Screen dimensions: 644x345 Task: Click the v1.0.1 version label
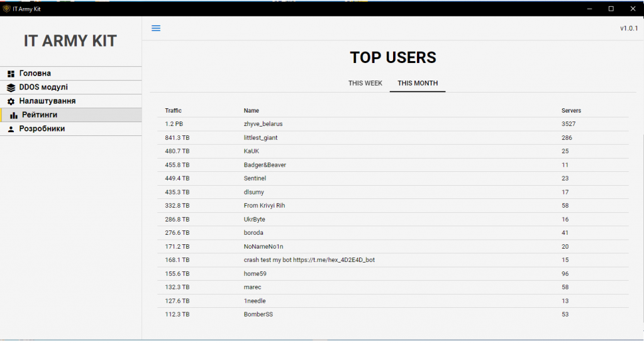tap(629, 28)
